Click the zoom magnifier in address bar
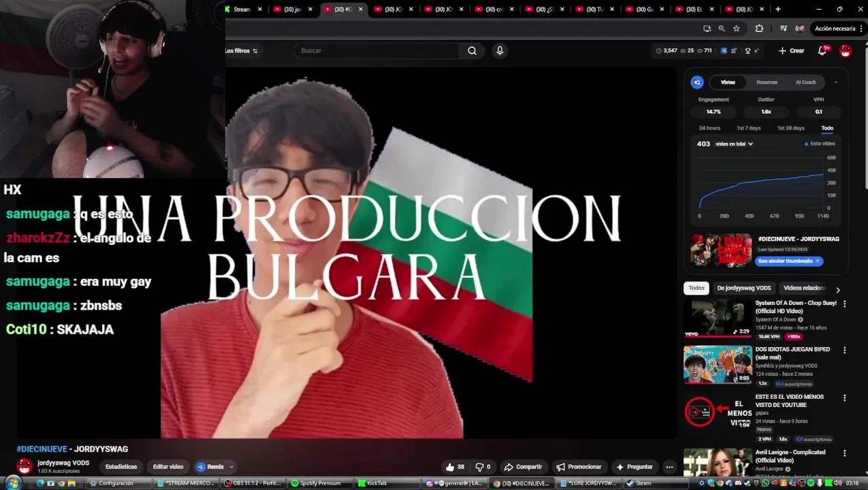The image size is (868, 490). tap(722, 29)
